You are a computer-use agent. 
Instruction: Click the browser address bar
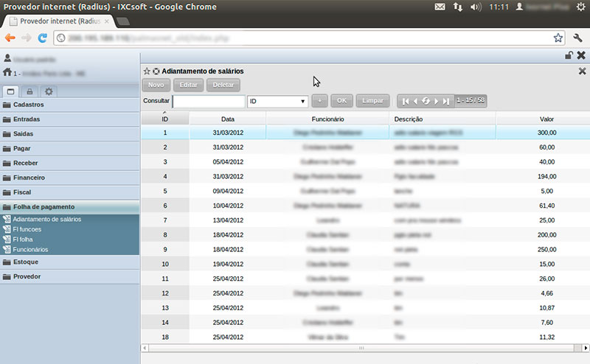click(308, 38)
